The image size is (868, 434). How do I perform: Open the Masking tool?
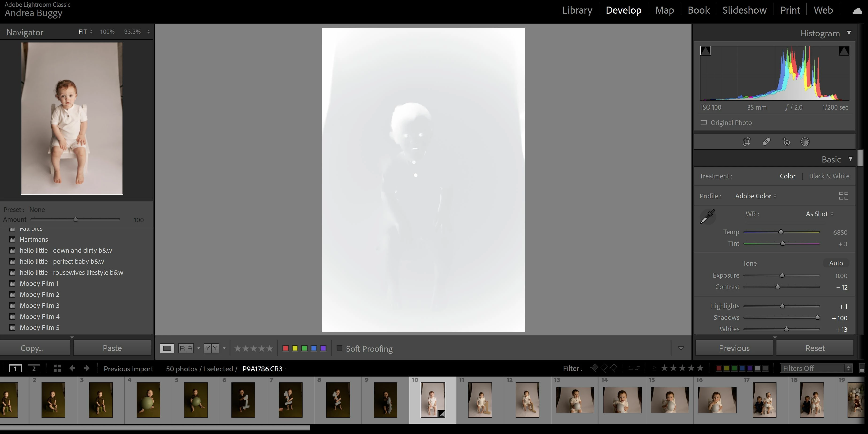(x=805, y=142)
